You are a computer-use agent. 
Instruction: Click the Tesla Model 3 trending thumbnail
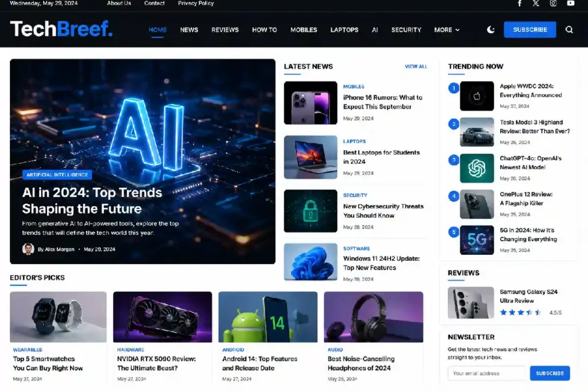pyautogui.click(x=477, y=132)
